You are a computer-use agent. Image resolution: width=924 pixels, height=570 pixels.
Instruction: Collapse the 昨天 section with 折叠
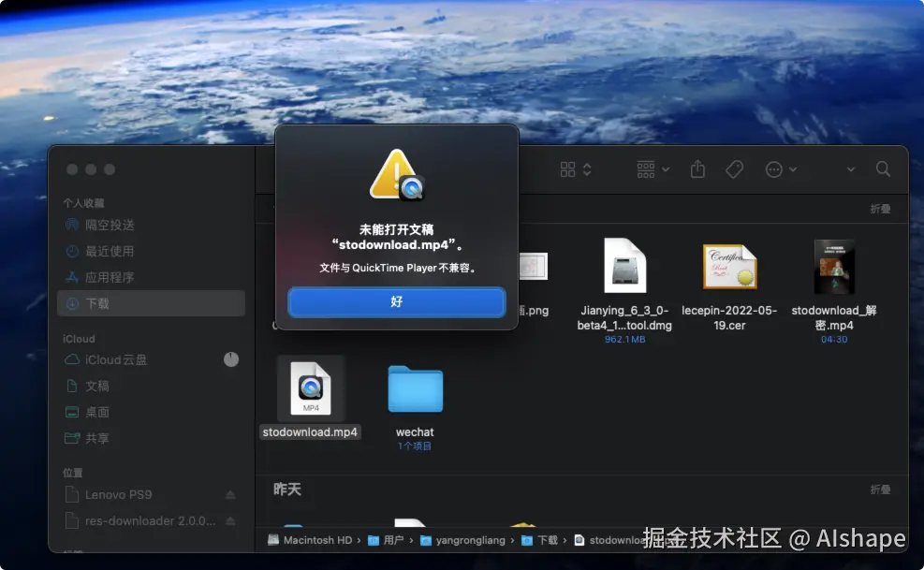coord(880,490)
